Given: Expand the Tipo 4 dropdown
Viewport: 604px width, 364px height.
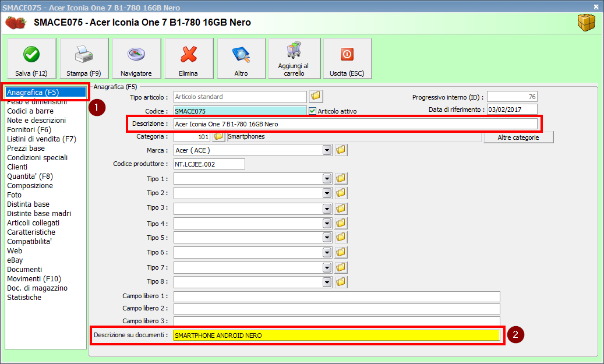Looking at the screenshot, I should coord(327,224).
